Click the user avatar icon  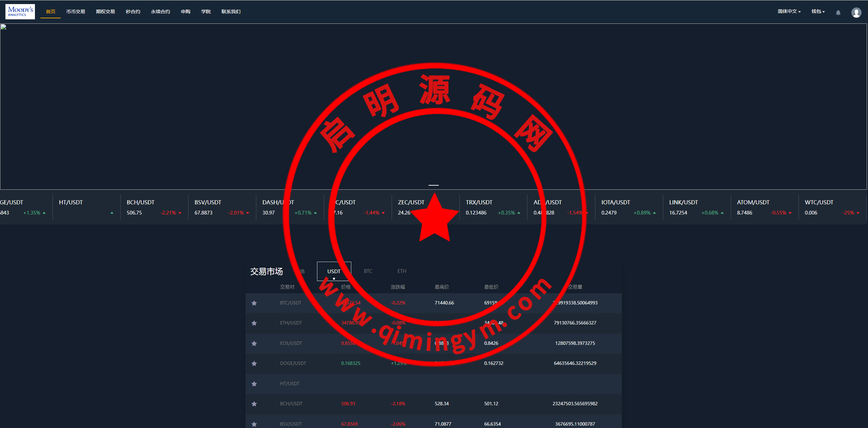[x=856, y=13]
